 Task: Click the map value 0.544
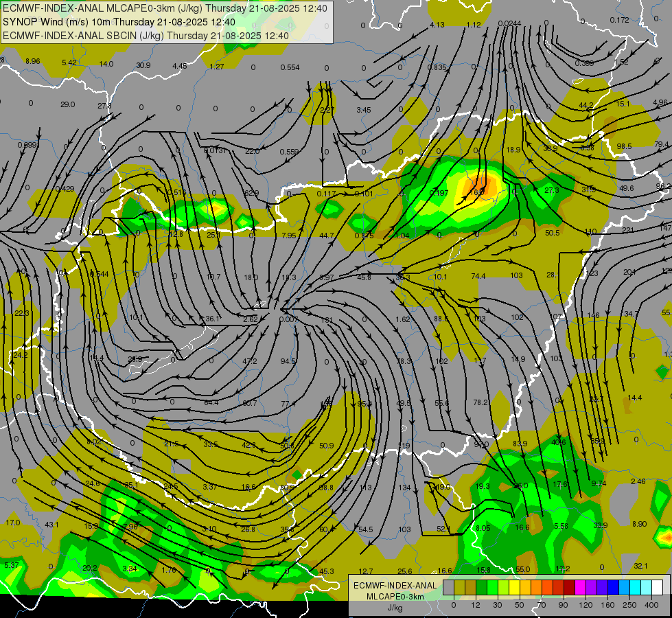pyautogui.click(x=100, y=274)
